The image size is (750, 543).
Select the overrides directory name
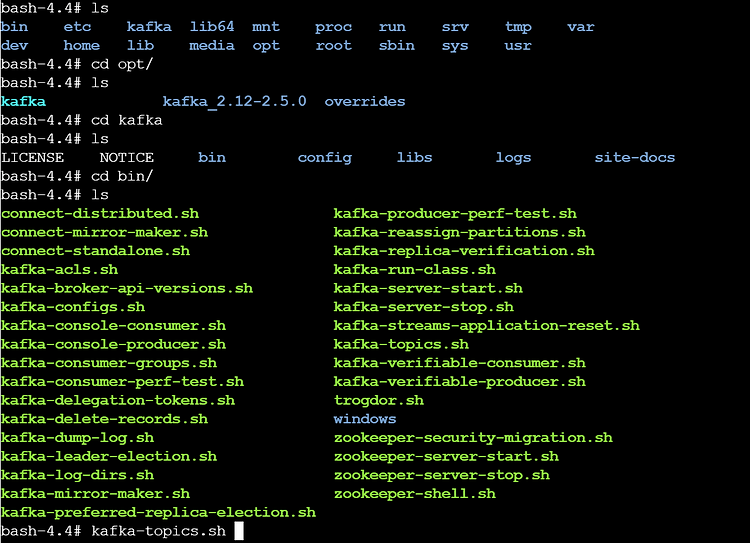click(364, 101)
